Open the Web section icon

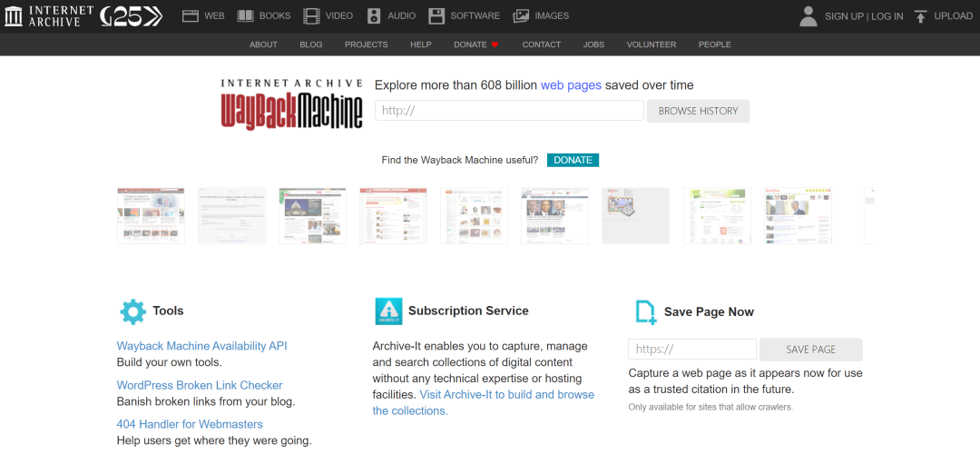point(190,16)
